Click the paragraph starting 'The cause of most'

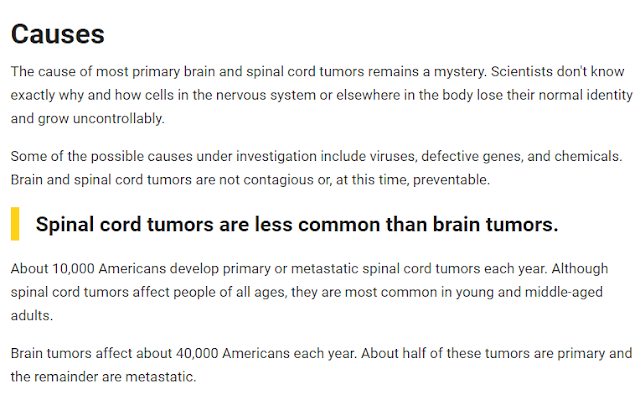tap(322, 95)
